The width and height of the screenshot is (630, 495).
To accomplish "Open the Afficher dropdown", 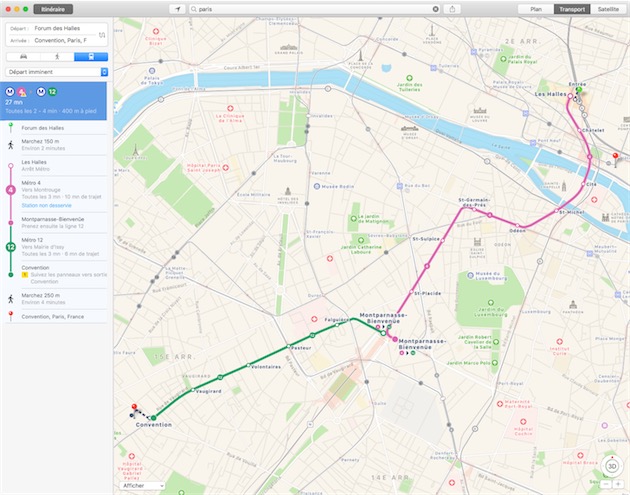I will 142,485.
